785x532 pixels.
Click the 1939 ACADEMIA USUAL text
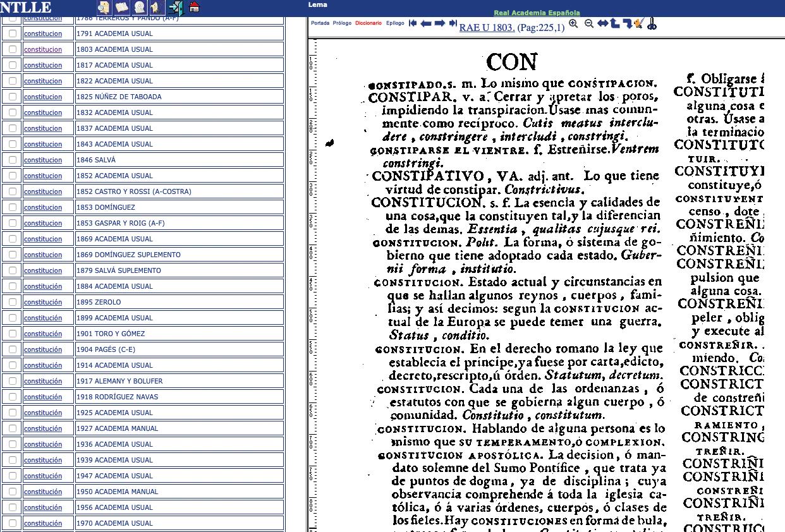point(114,460)
